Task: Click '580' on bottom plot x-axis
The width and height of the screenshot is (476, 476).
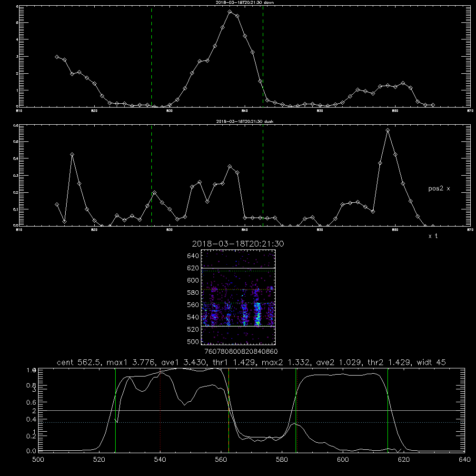Action: pos(282,460)
